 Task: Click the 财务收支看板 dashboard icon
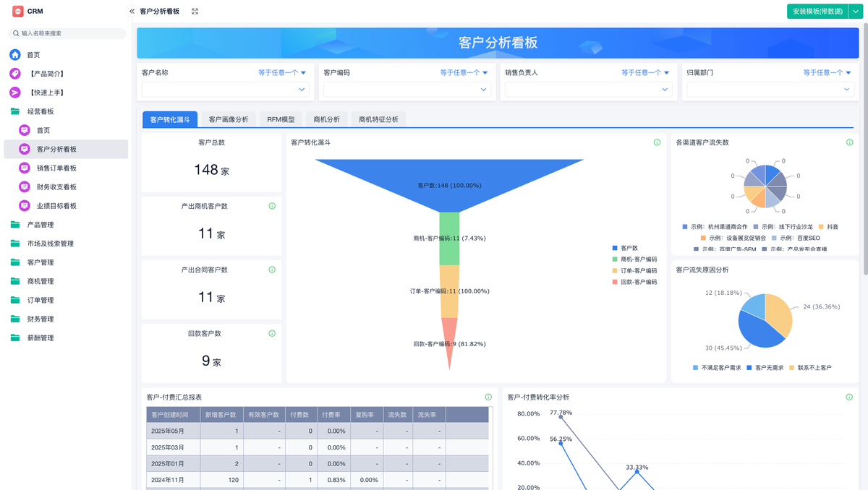(25, 186)
